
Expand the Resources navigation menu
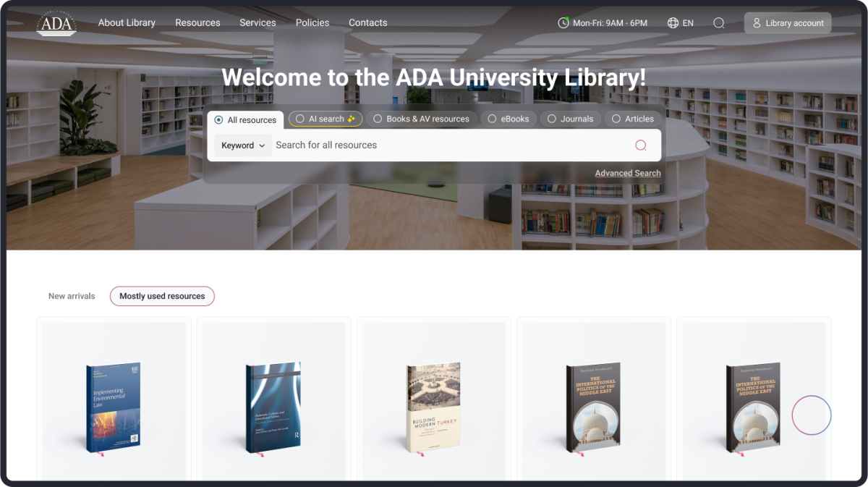point(197,22)
